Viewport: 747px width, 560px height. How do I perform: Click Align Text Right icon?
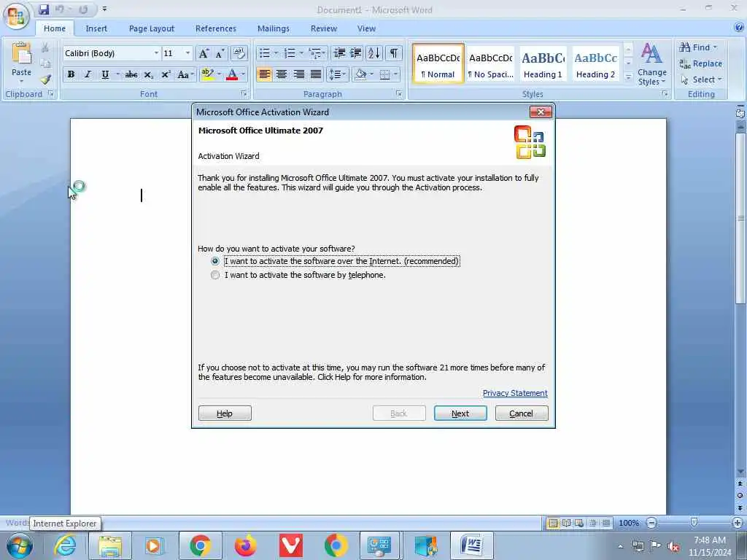[298, 74]
